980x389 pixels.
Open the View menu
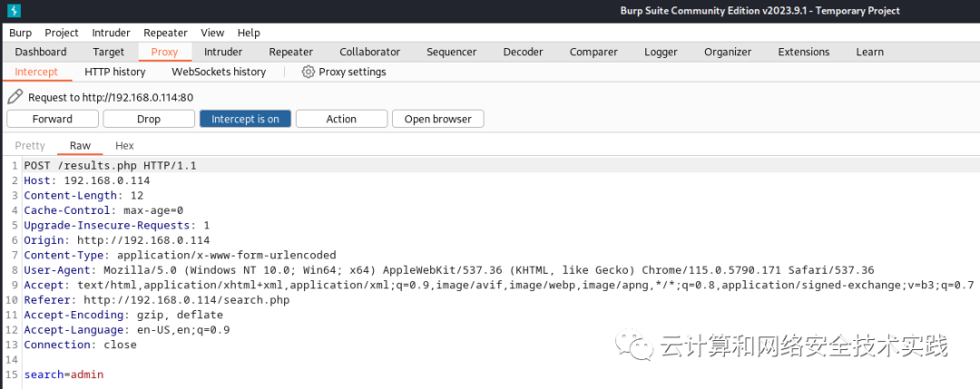[212, 33]
